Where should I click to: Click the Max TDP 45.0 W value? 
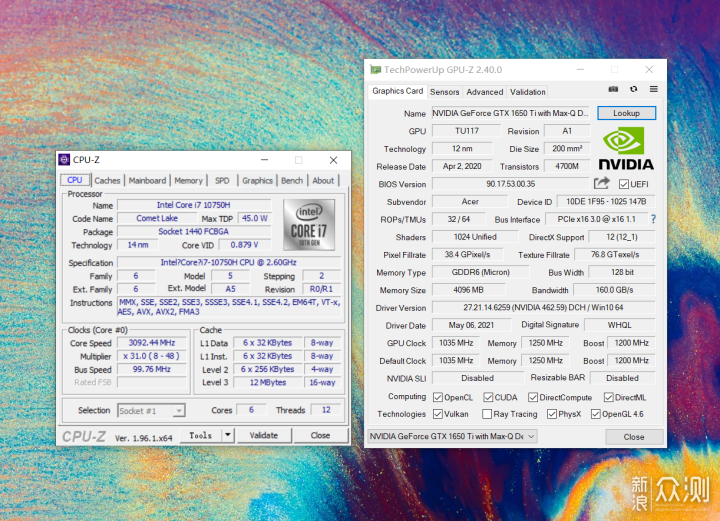click(254, 218)
